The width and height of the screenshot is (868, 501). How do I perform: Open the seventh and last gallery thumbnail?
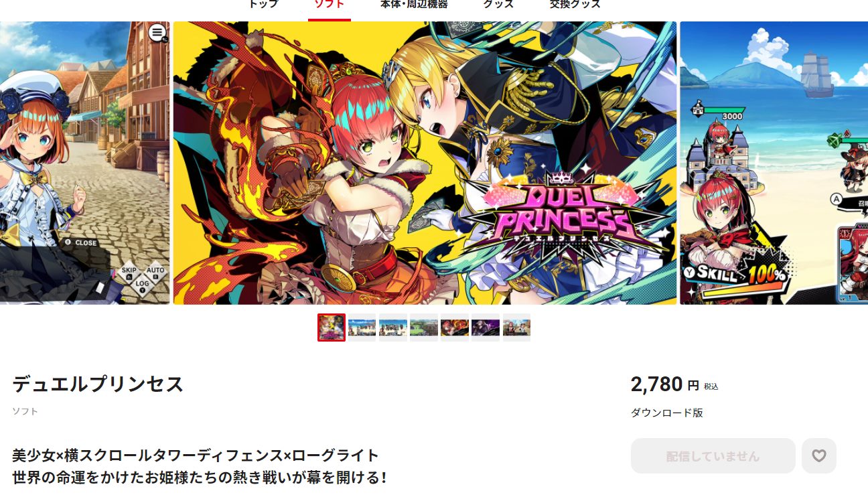[516, 328]
